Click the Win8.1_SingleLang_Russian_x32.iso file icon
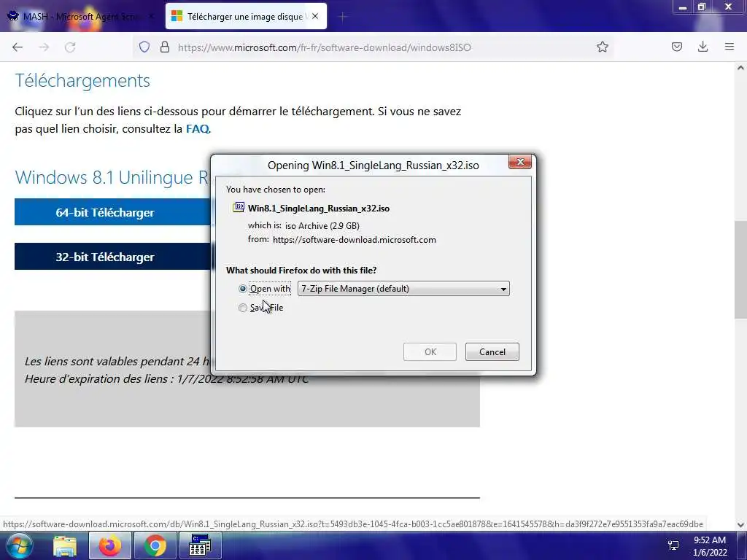The height and width of the screenshot is (560, 747). pos(239,207)
